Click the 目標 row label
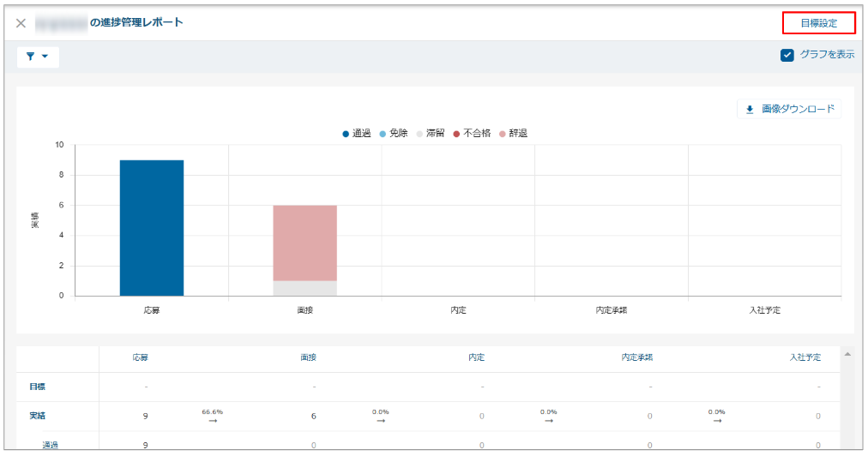Viewport: 868px width, 456px height. coord(37,387)
